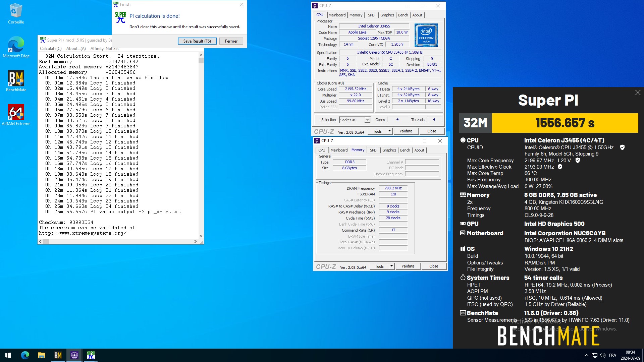Viewport: 644px width, 362px height.
Task: Click the Windows Start button
Action: click(x=8, y=355)
